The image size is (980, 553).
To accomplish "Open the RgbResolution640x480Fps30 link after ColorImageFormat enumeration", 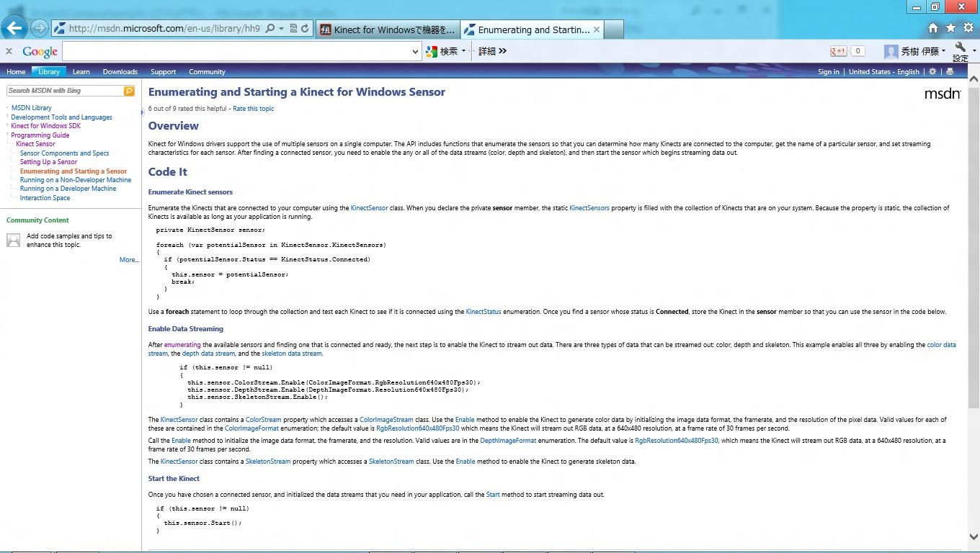I will click(x=418, y=428).
